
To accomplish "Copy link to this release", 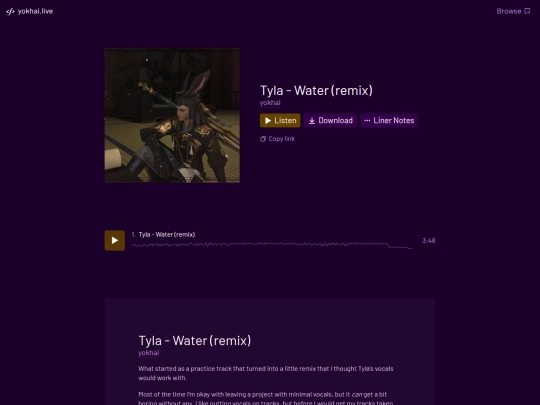I will coord(278,139).
